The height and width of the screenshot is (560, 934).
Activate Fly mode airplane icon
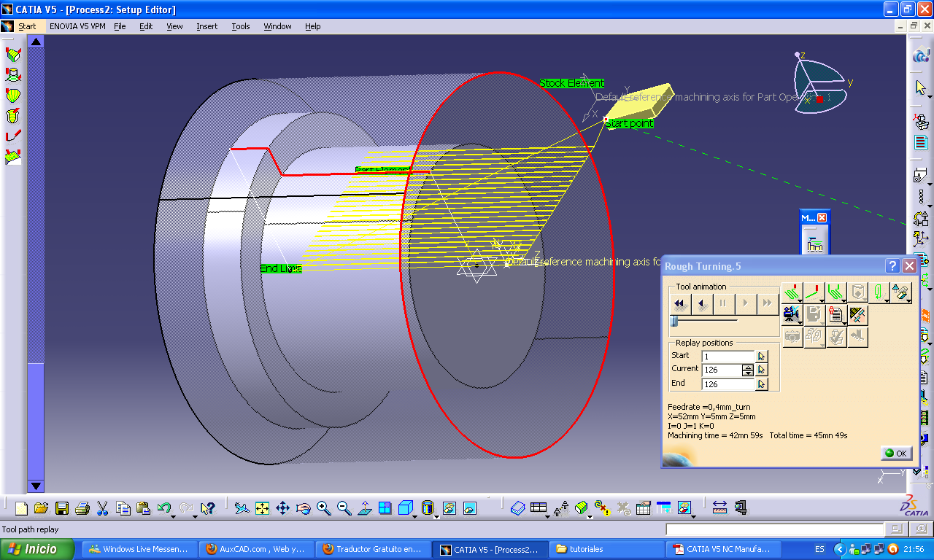(242, 508)
